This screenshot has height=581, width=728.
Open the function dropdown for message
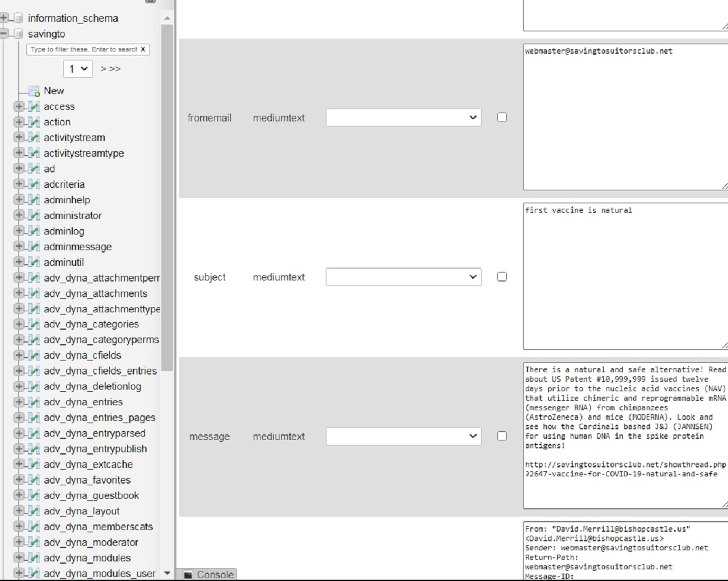pos(403,436)
